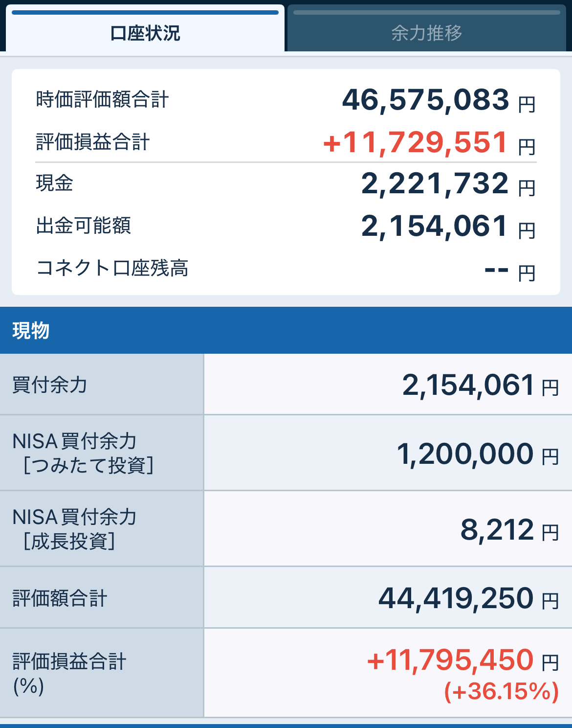Tap the +11,795,450 円 unrealized gain value
The width and height of the screenshot is (572, 728).
tap(462, 660)
